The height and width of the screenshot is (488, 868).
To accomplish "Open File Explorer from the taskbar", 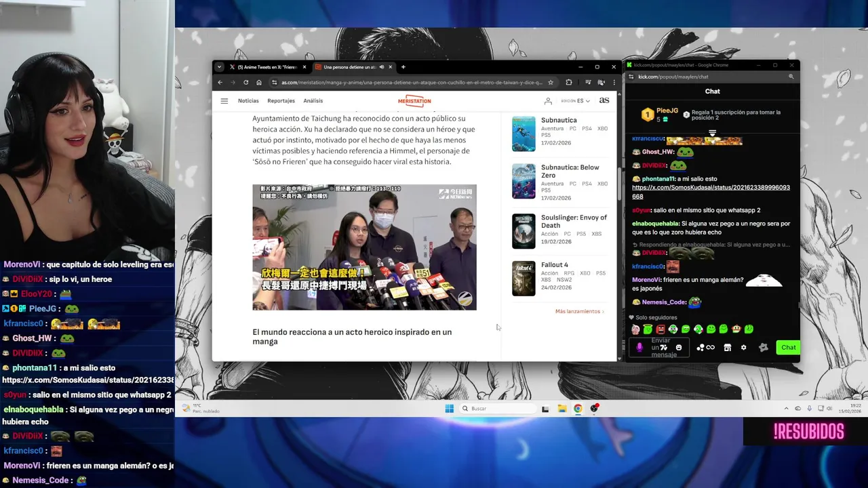I will (x=562, y=408).
